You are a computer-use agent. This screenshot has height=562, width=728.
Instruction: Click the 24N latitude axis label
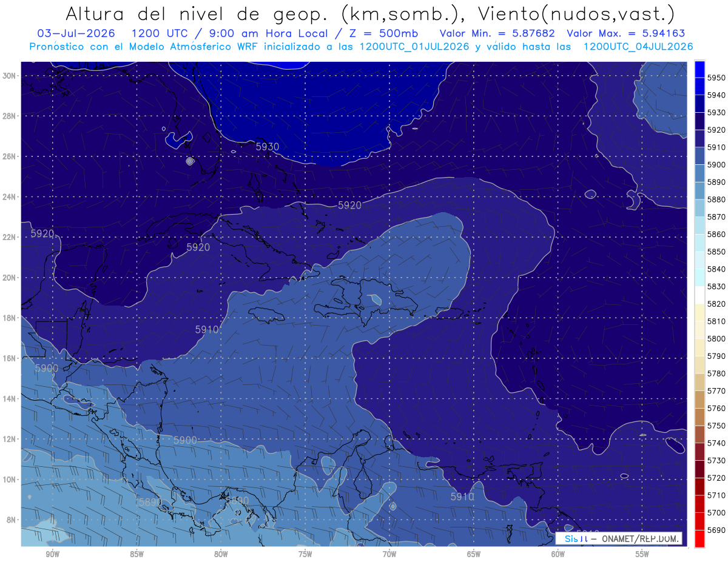[x=10, y=197]
